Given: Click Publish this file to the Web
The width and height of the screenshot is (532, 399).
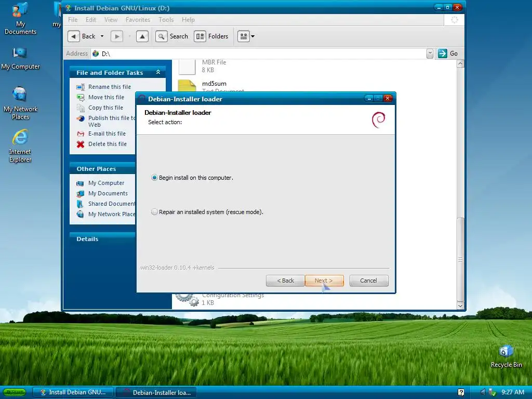Looking at the screenshot, I should pyautogui.click(x=112, y=121).
